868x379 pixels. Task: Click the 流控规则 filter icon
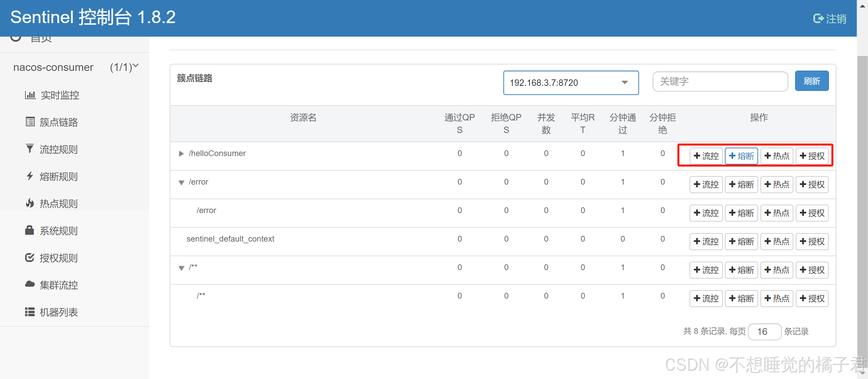(30, 149)
